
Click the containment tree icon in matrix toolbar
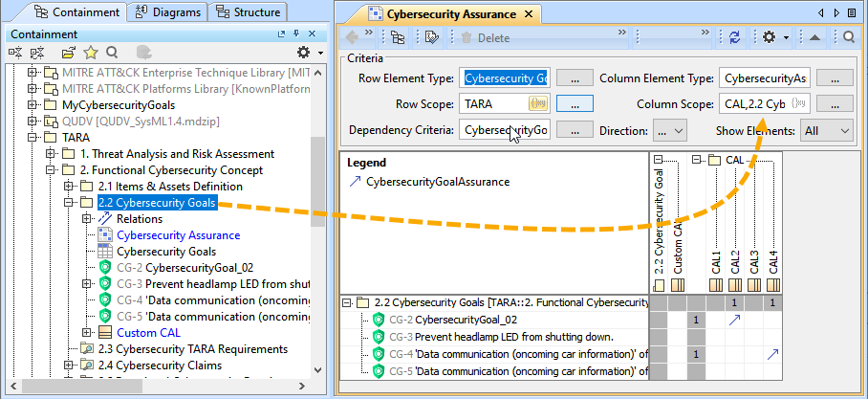(x=397, y=37)
